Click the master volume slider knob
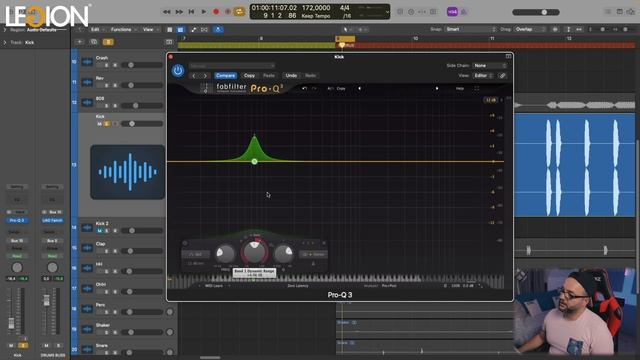 (x=544, y=12)
